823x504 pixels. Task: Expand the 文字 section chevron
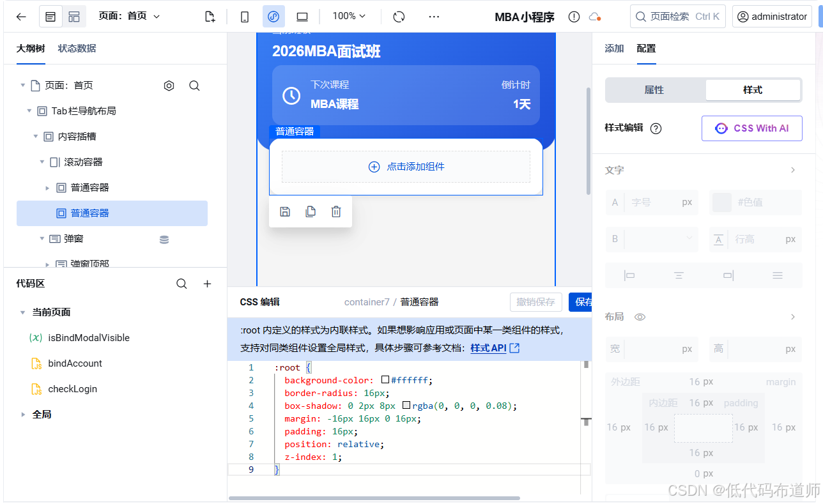(x=793, y=171)
